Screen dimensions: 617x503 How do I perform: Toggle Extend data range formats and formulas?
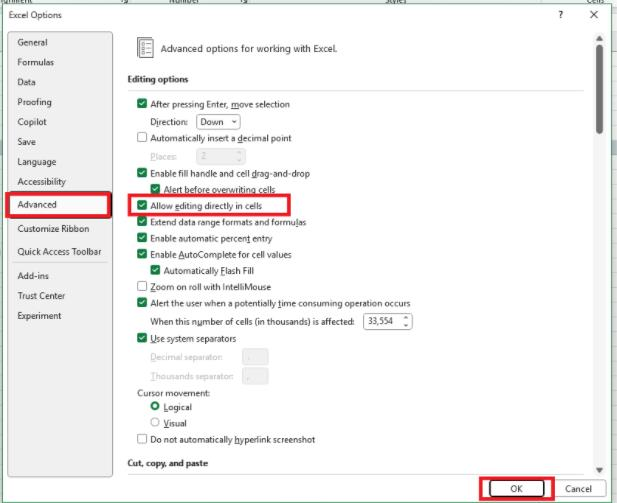coord(142,222)
